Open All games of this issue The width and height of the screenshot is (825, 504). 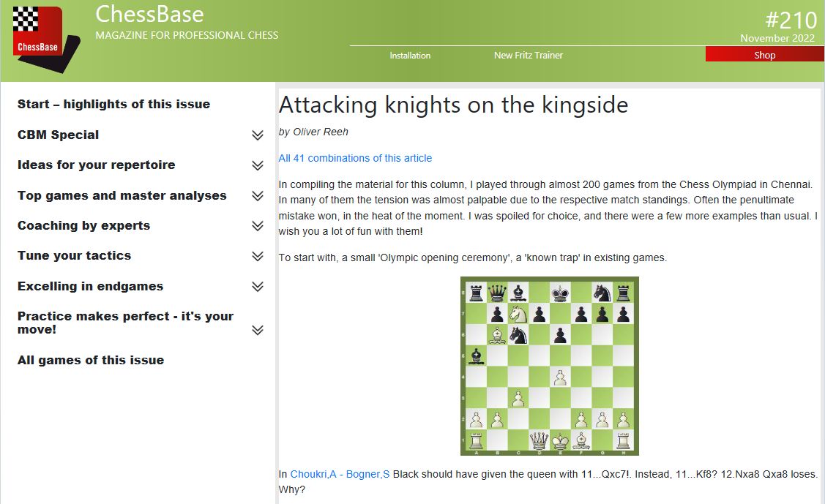(91, 360)
